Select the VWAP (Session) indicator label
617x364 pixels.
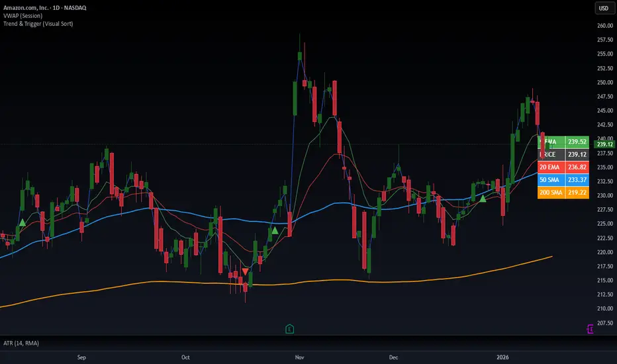point(23,16)
